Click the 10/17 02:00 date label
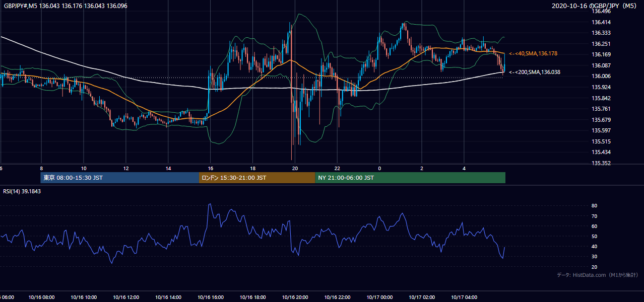Image resolution: width=644 pixels, height=302 pixels. [423, 297]
